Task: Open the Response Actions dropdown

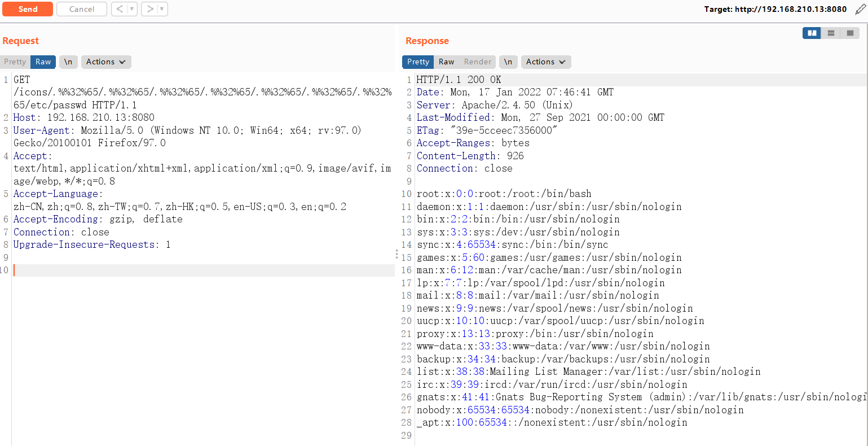Action: coord(546,62)
